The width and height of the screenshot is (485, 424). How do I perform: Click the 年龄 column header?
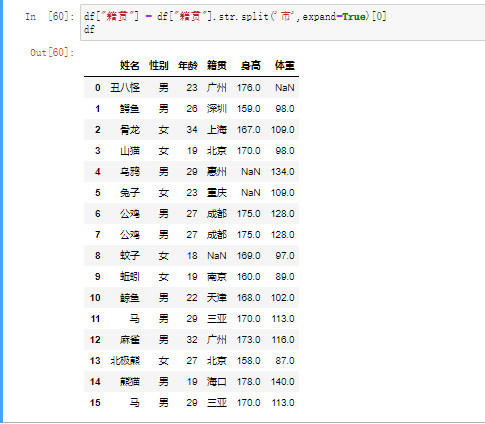[x=188, y=65]
